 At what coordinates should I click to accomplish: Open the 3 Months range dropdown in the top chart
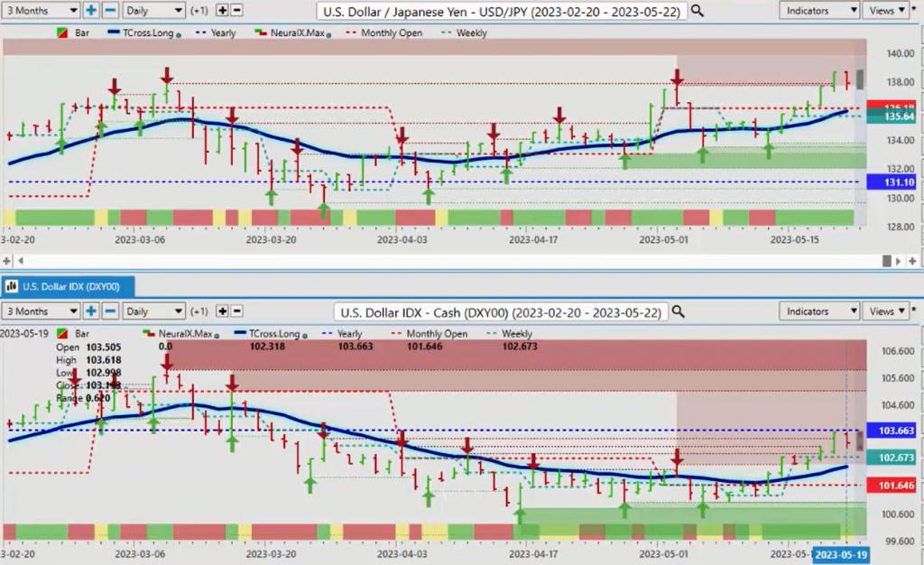[40, 10]
